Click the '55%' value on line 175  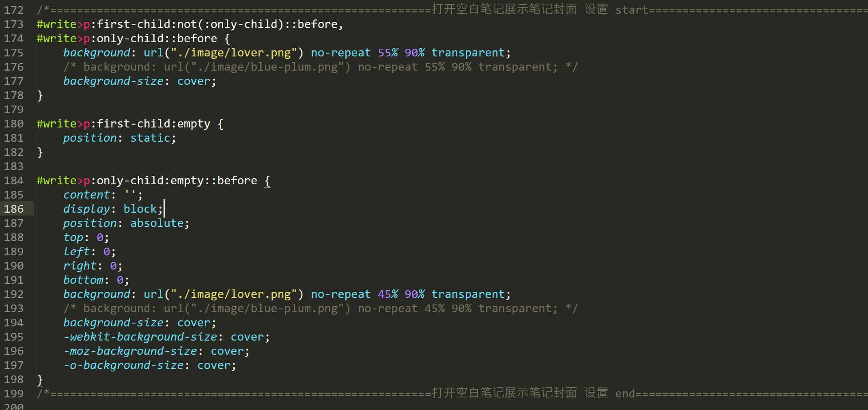[x=388, y=52]
